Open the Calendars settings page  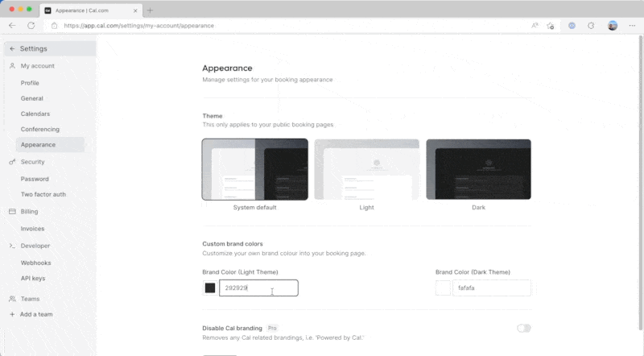[x=35, y=114]
